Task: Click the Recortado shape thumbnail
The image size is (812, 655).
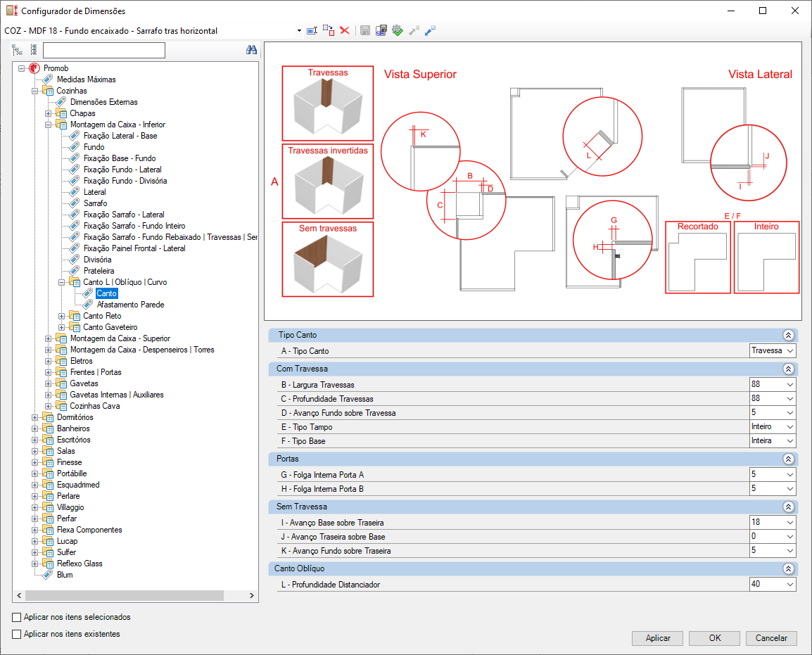Action: (697, 257)
